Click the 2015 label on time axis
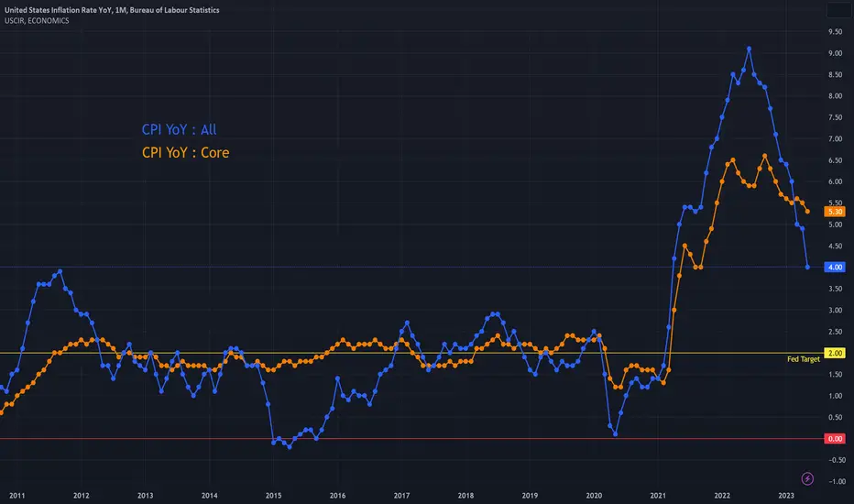Image resolution: width=854 pixels, height=504 pixels. coord(273,495)
